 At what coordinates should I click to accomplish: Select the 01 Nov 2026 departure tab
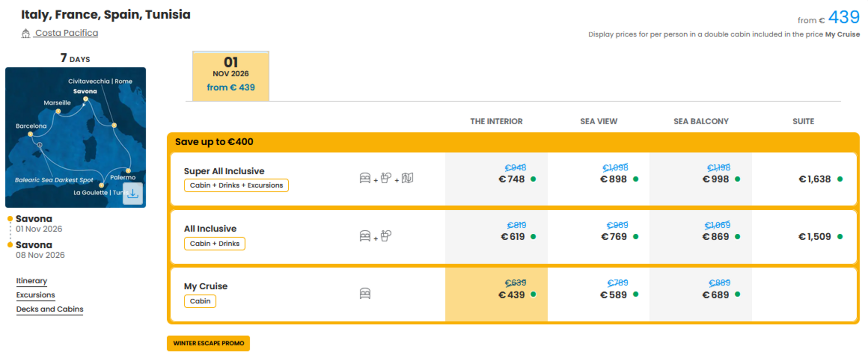(x=231, y=76)
